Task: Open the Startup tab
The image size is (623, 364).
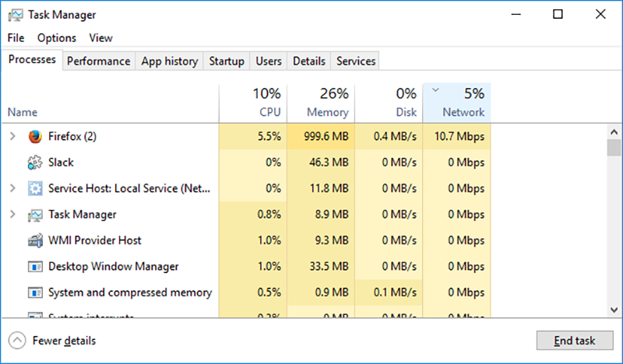Action: tap(227, 61)
